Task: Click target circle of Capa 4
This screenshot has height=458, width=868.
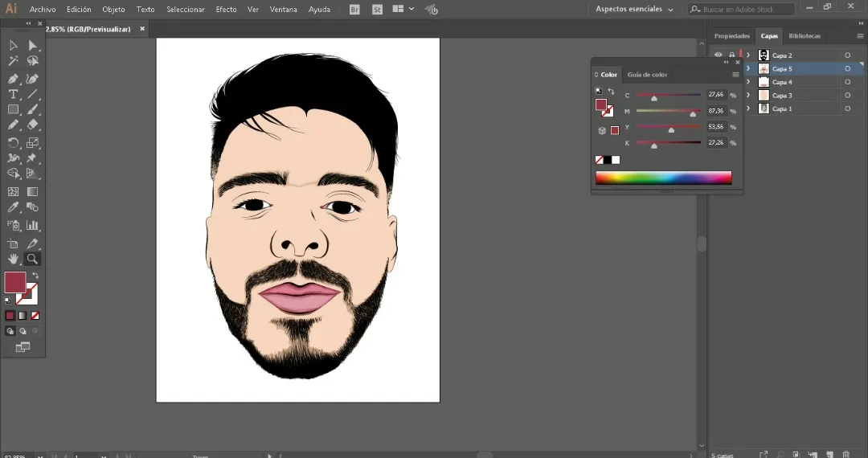Action: [848, 82]
